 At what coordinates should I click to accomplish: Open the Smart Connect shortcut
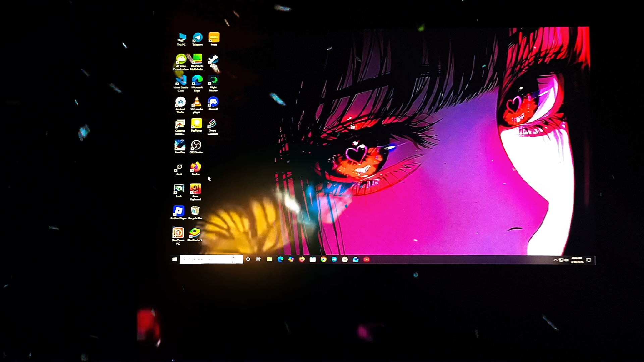[212, 127]
